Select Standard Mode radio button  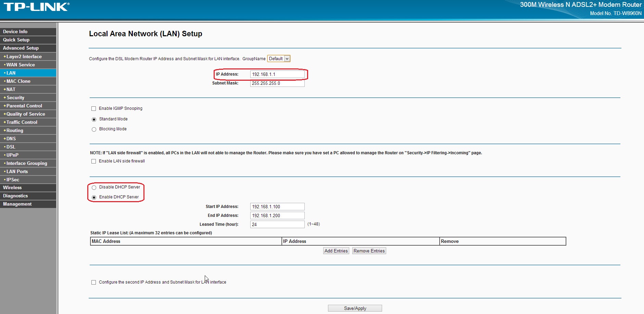click(x=94, y=119)
